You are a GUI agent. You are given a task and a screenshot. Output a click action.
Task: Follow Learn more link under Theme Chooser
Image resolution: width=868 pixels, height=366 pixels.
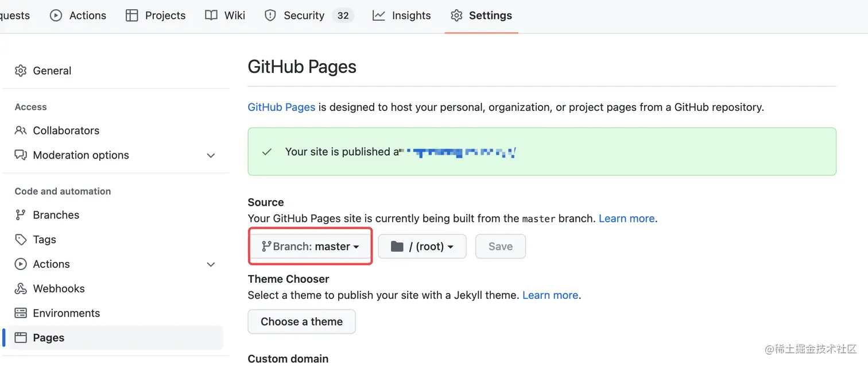(x=550, y=295)
